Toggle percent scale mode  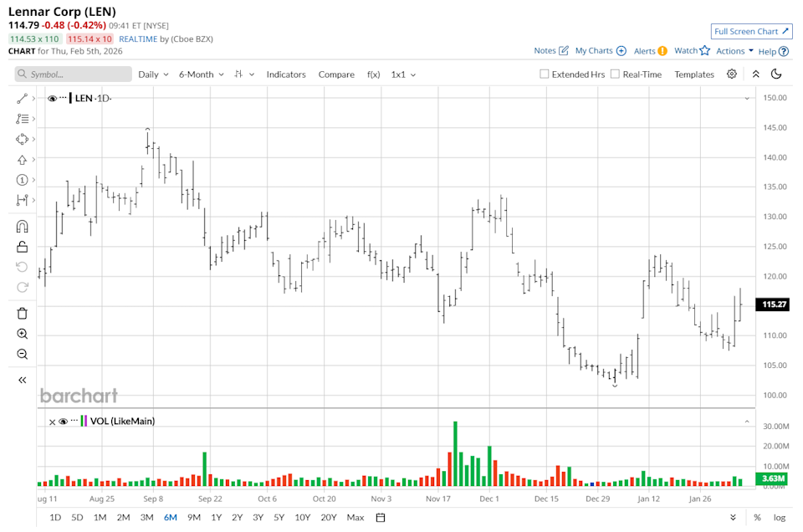757,518
